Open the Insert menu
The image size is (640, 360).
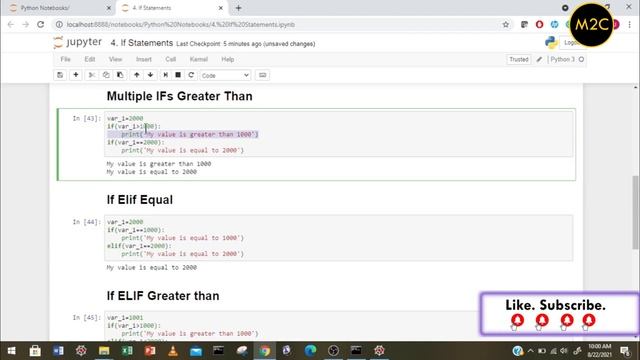click(x=144, y=59)
